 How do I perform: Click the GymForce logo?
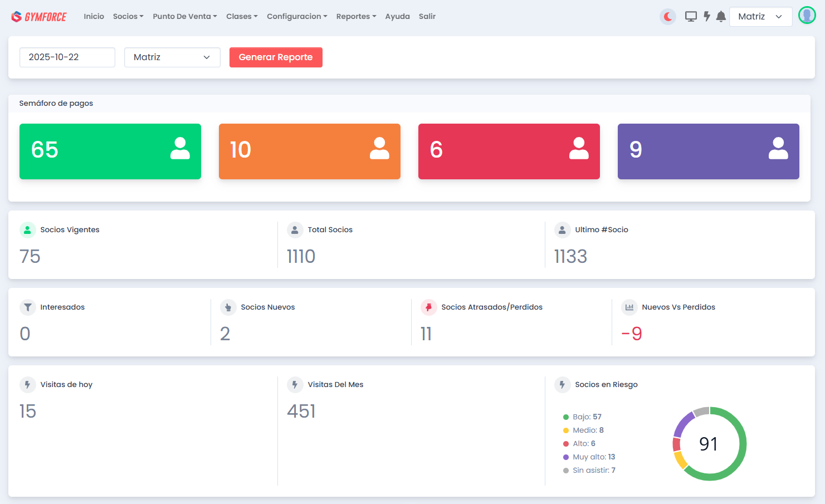click(x=39, y=17)
